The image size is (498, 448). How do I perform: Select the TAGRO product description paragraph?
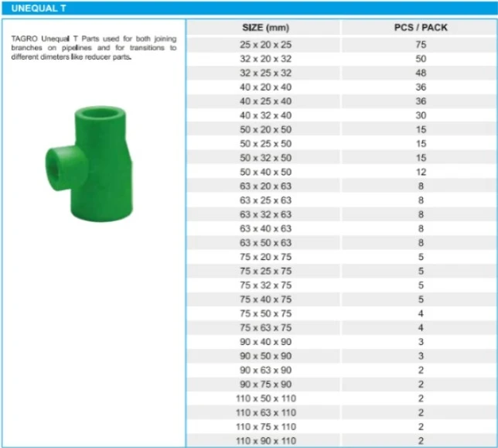point(94,47)
